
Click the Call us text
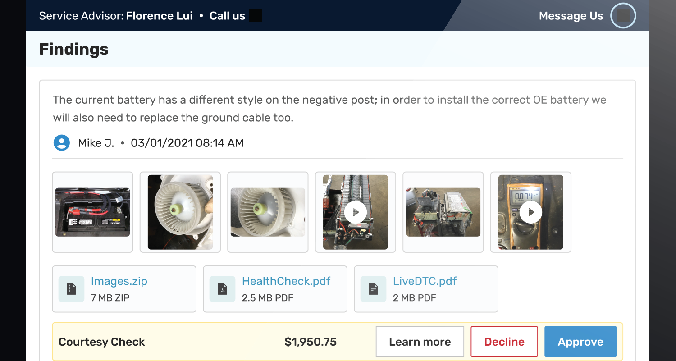tap(227, 16)
